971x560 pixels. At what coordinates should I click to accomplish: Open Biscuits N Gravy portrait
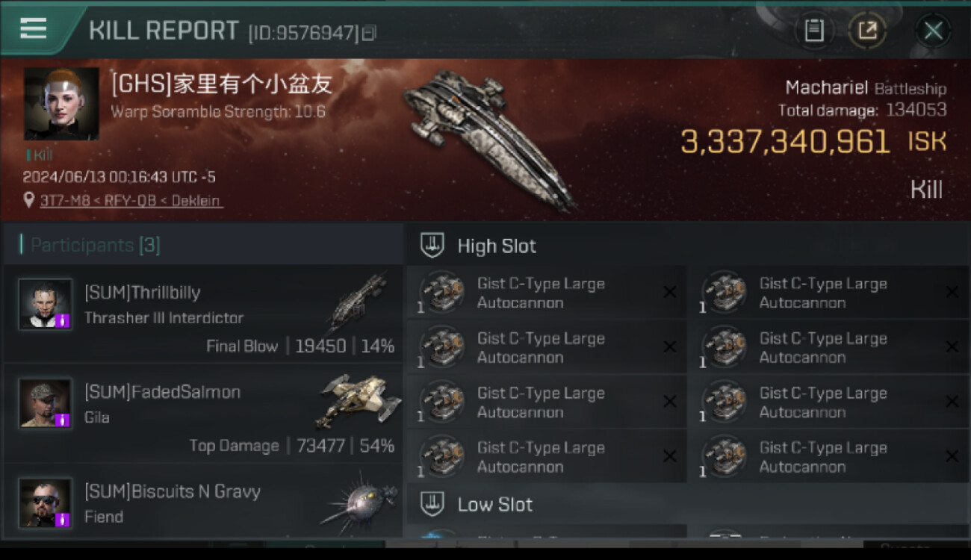pyautogui.click(x=46, y=503)
